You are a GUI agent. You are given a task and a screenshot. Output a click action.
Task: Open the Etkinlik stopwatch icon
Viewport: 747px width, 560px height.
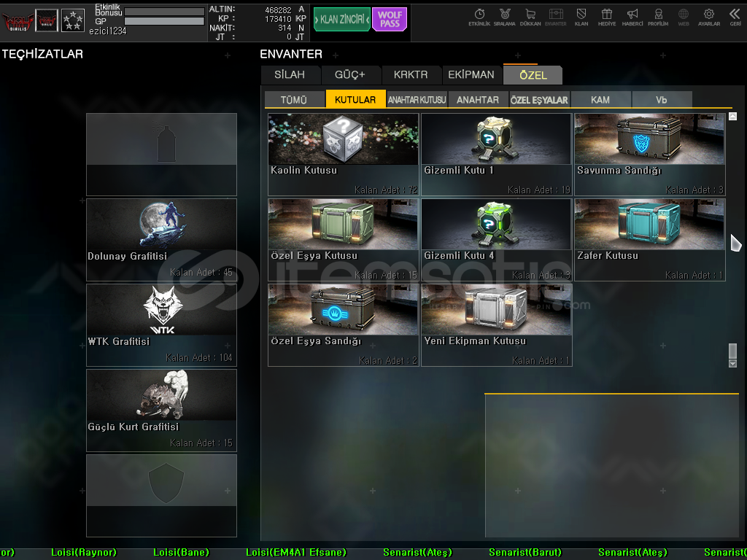(x=479, y=16)
